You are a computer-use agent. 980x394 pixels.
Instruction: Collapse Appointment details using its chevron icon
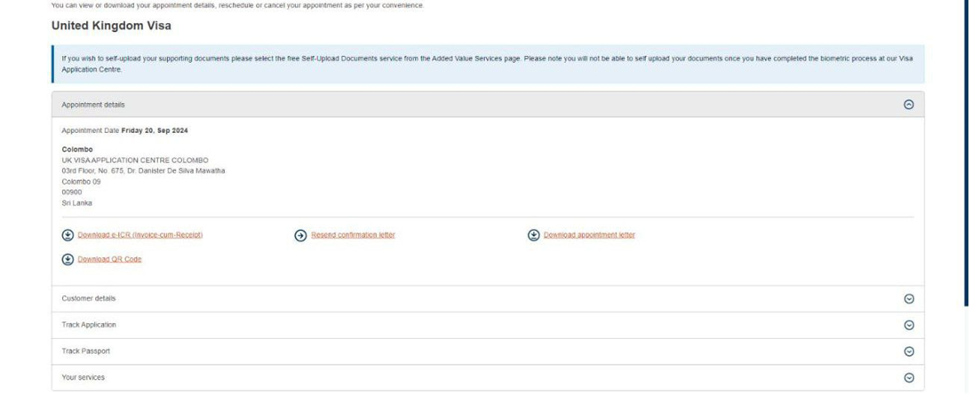pyautogui.click(x=908, y=105)
